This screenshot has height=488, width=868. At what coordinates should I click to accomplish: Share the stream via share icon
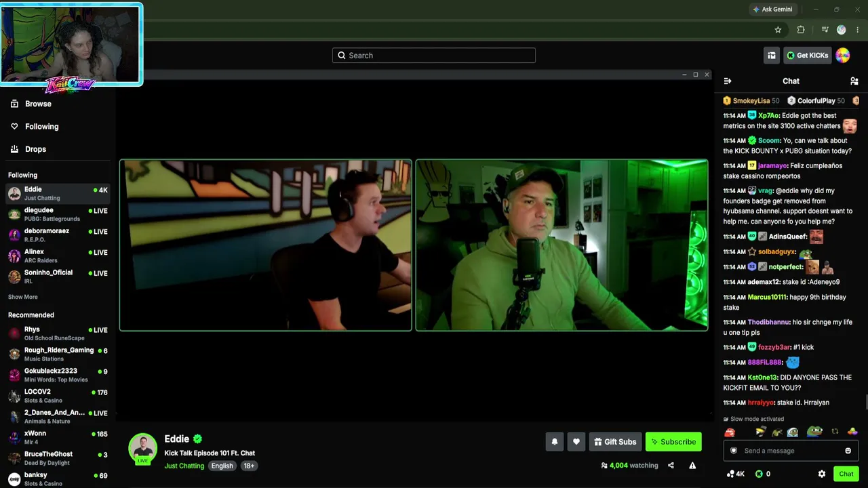[x=671, y=466]
